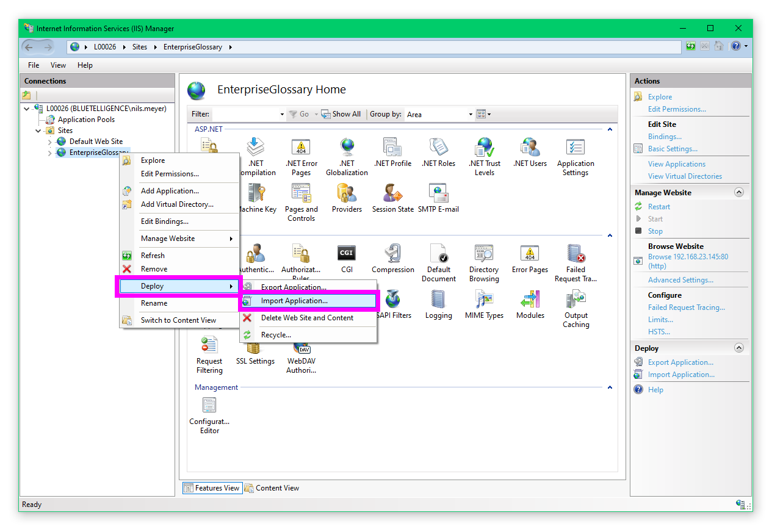Click the Browse 192.168.23.145:80 link
This screenshot has height=532, width=772.
click(688, 257)
